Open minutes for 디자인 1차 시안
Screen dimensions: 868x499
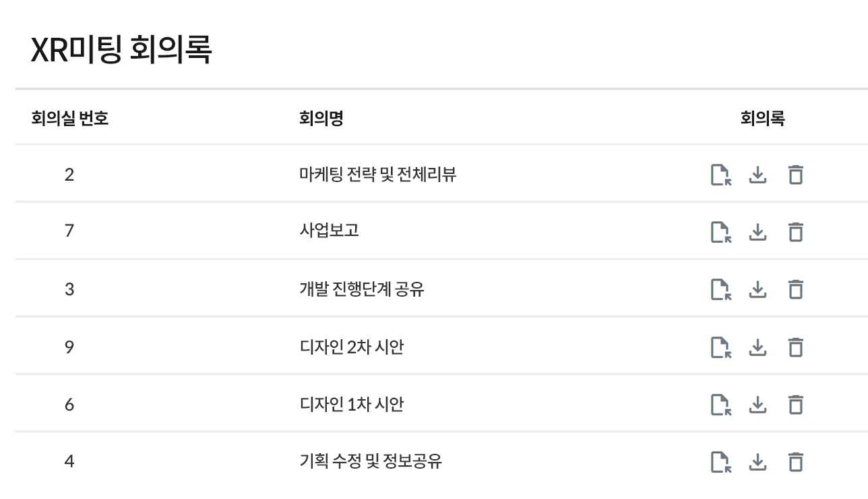tap(721, 405)
